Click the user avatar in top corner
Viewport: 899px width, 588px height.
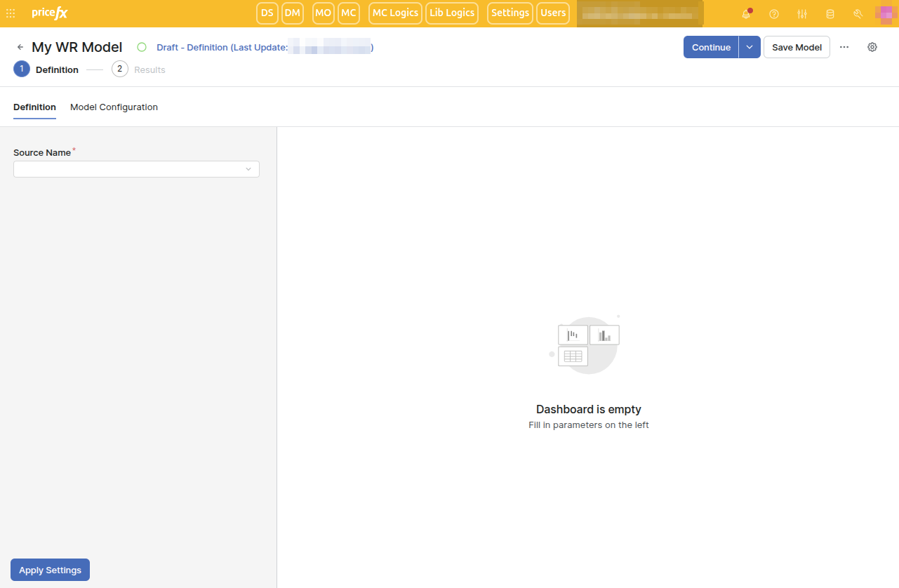(x=883, y=13)
